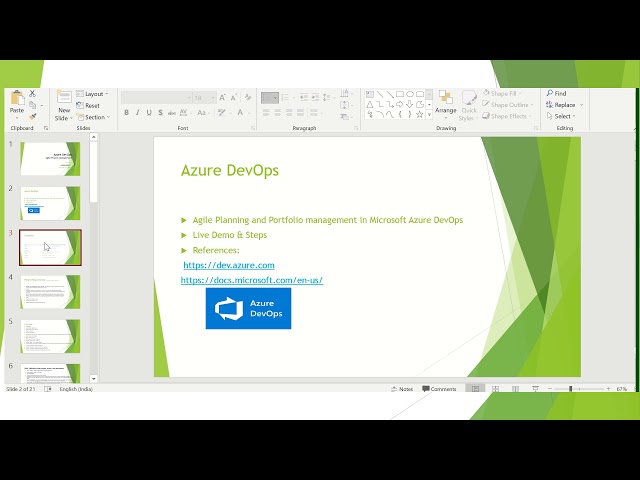Toggle Center paragraph alignment
Viewport: 640px width, 480px height.
coord(278,113)
